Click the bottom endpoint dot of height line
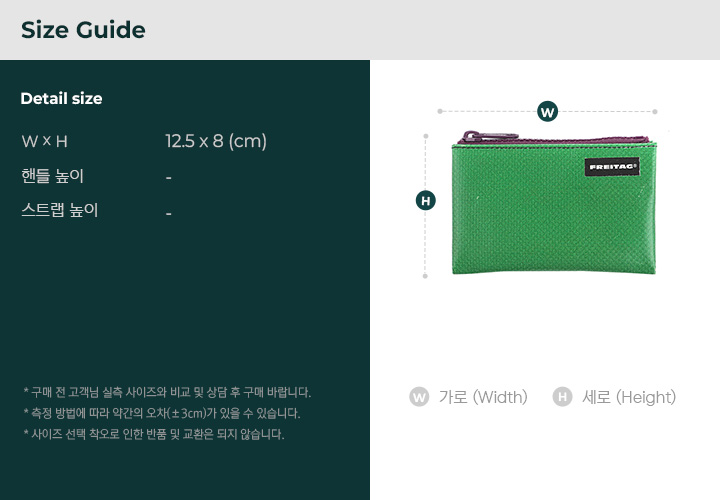The width and height of the screenshot is (720, 500). pos(425,276)
